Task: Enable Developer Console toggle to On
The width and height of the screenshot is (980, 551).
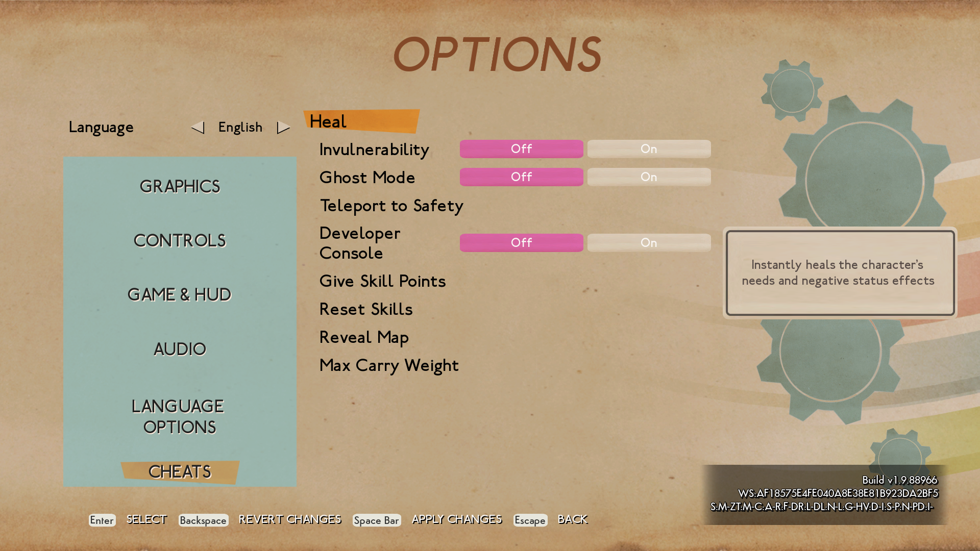Action: 648,242
